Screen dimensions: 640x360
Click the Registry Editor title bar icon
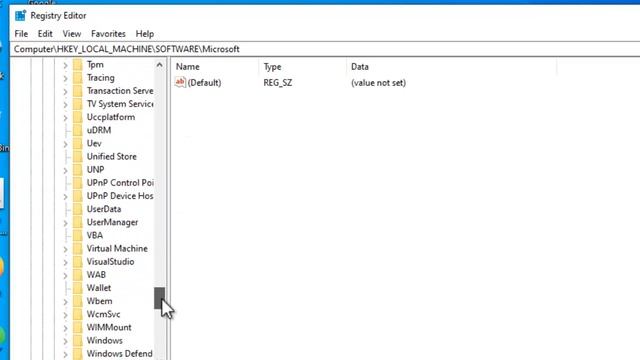pyautogui.click(x=20, y=16)
